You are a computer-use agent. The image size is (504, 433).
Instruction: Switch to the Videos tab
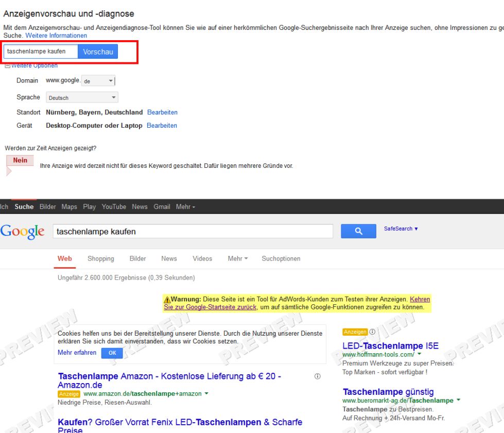pyautogui.click(x=202, y=258)
